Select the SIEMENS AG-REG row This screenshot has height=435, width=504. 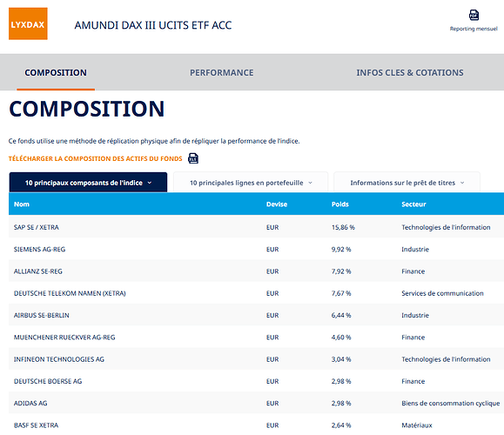coord(256,250)
